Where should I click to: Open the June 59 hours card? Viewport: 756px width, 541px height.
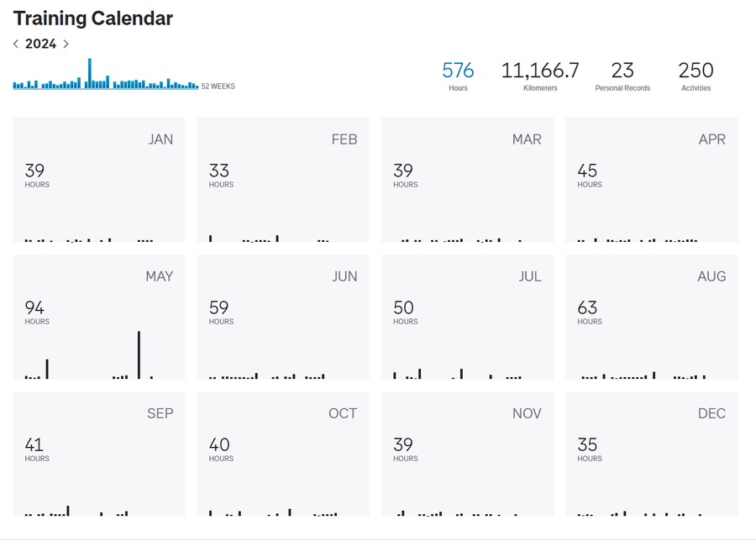[283, 317]
